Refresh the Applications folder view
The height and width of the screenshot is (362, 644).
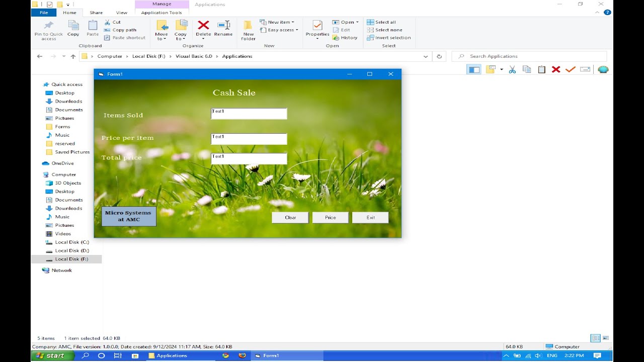439,56
